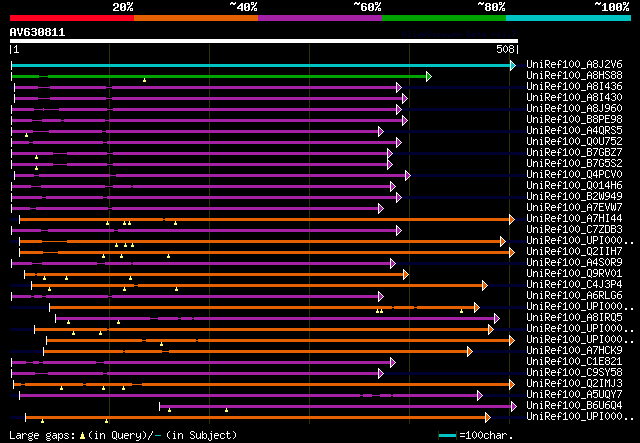Image resolution: width=640 pixels, height=443 pixels.
Task: Click the arrowhead ending the C1E821 alignment
Action: pos(392,363)
